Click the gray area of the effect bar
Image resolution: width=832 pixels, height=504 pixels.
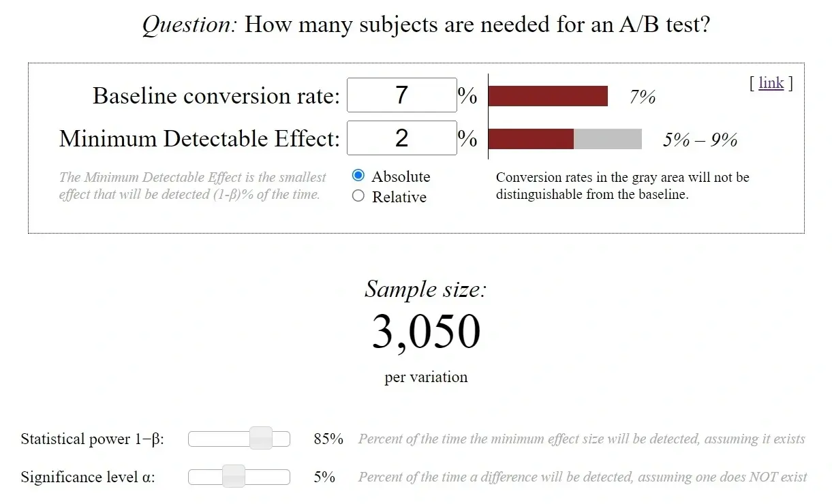coord(607,139)
